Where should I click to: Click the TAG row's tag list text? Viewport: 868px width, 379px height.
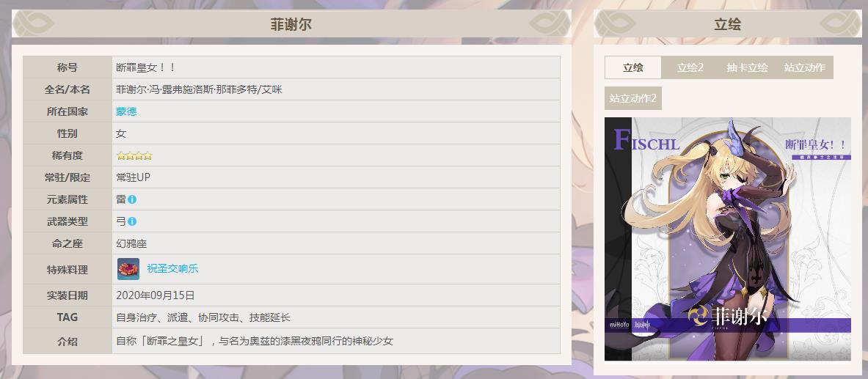click(203, 317)
